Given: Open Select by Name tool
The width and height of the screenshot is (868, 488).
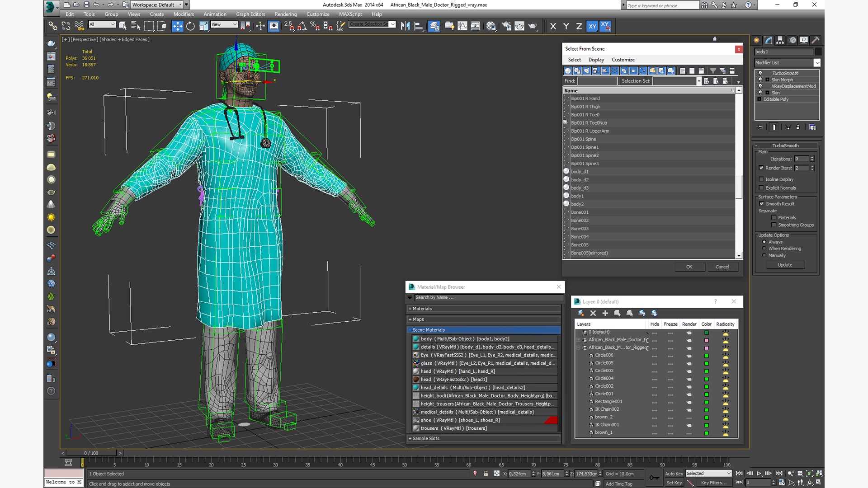Looking at the screenshot, I should coord(136,26).
